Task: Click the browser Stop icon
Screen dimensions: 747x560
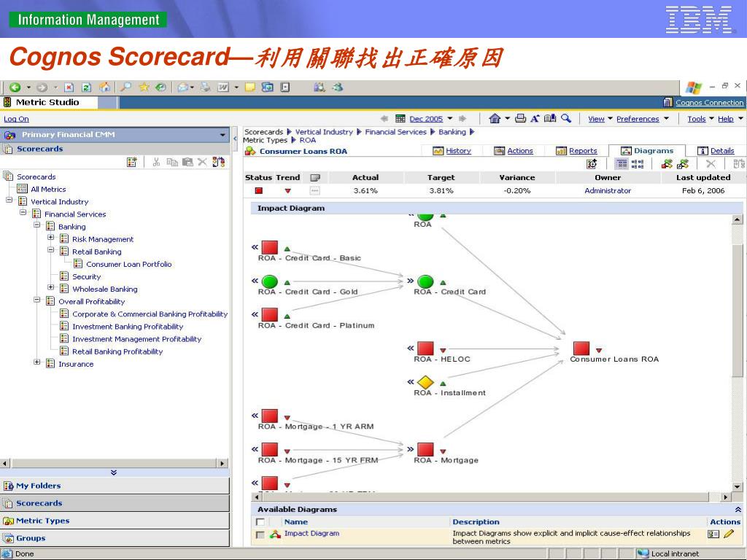Action: point(69,87)
